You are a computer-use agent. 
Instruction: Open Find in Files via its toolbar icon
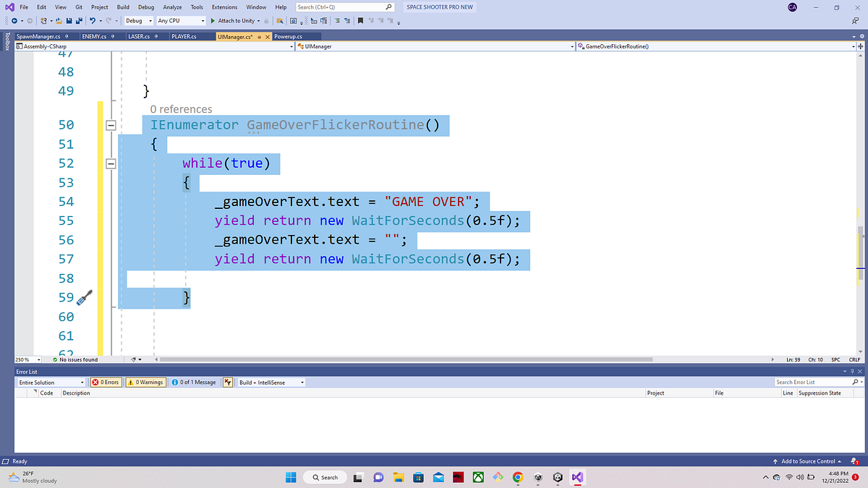[278, 21]
